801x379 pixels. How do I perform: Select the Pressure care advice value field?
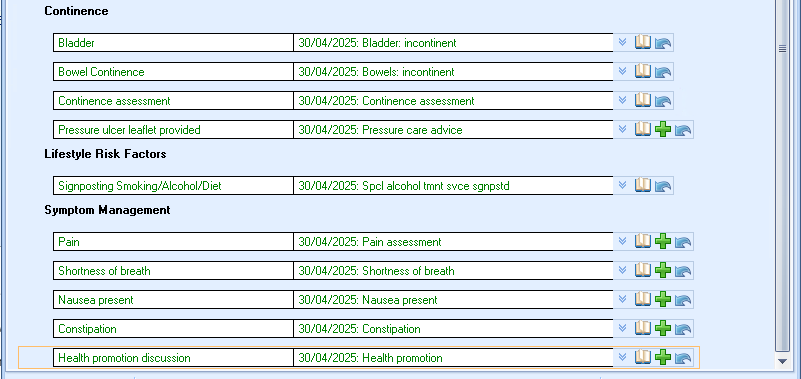point(453,130)
